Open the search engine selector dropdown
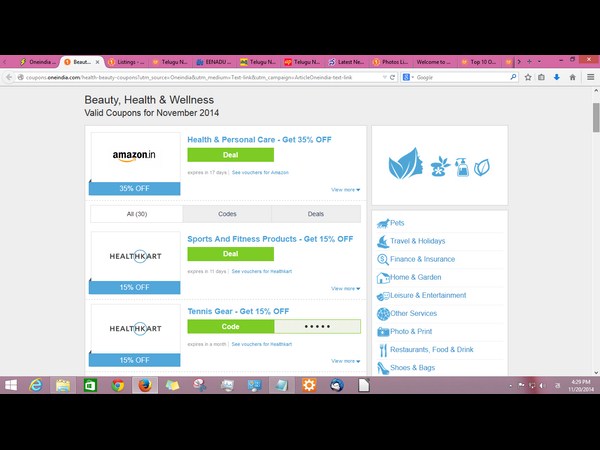 coord(412,77)
